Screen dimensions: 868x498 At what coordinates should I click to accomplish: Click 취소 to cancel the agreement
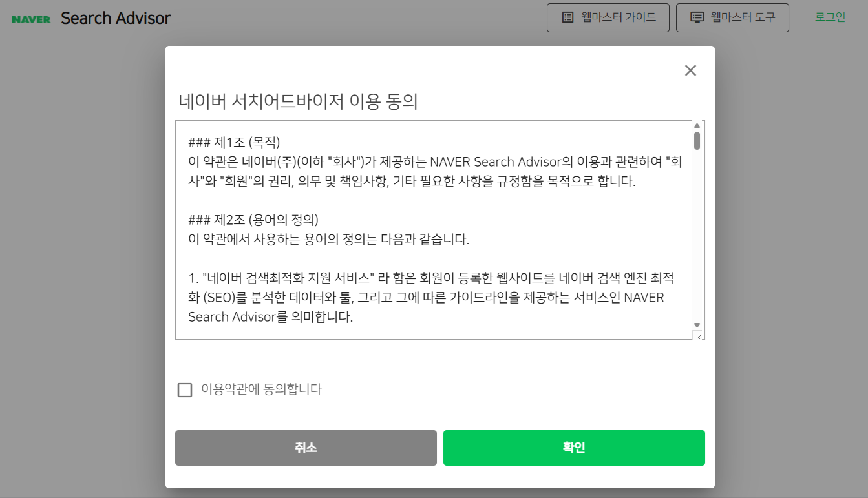click(x=306, y=448)
